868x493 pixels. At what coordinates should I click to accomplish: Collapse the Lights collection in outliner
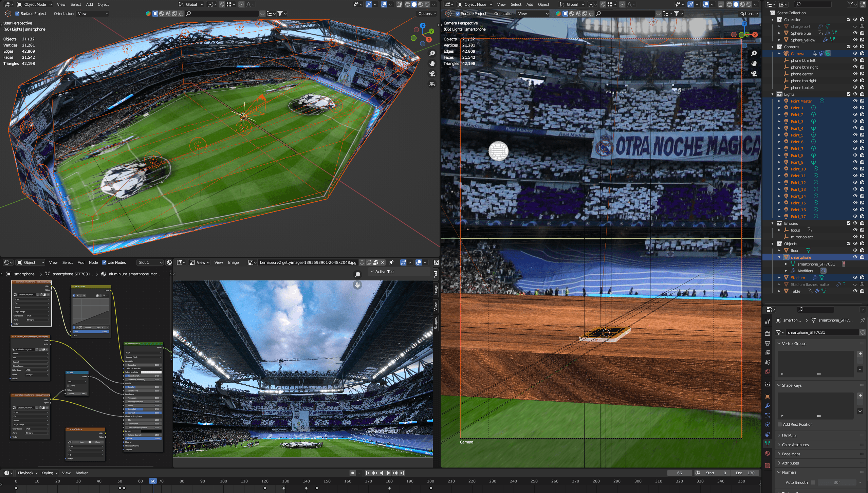tap(773, 94)
